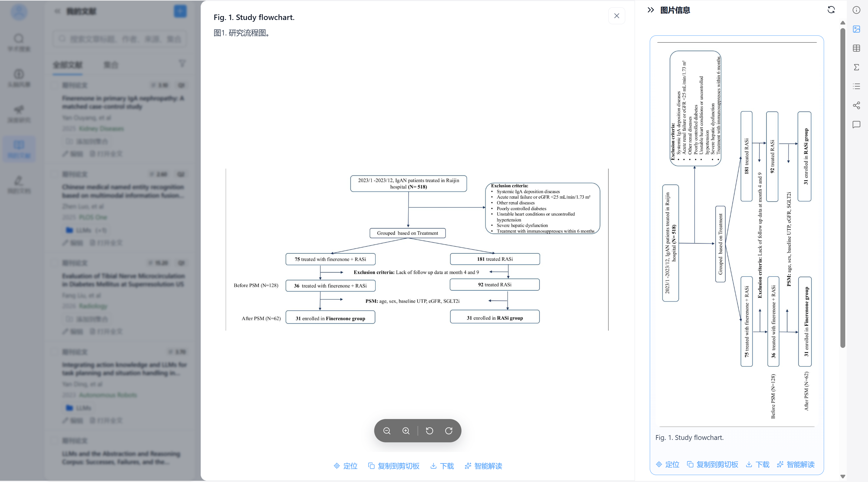868x482 pixels.
Task: Click the 'Fig. 1. Study flowchart.' caption in side card
Action: (689, 437)
